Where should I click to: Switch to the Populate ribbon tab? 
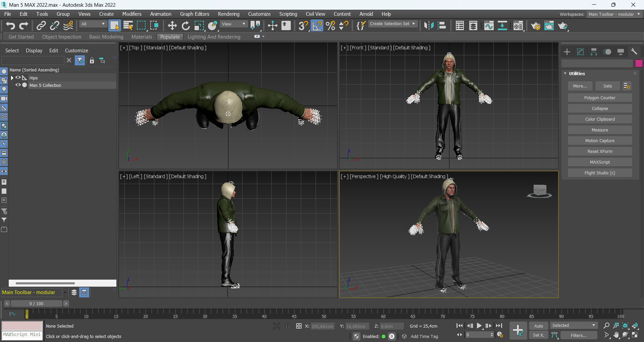tap(170, 37)
